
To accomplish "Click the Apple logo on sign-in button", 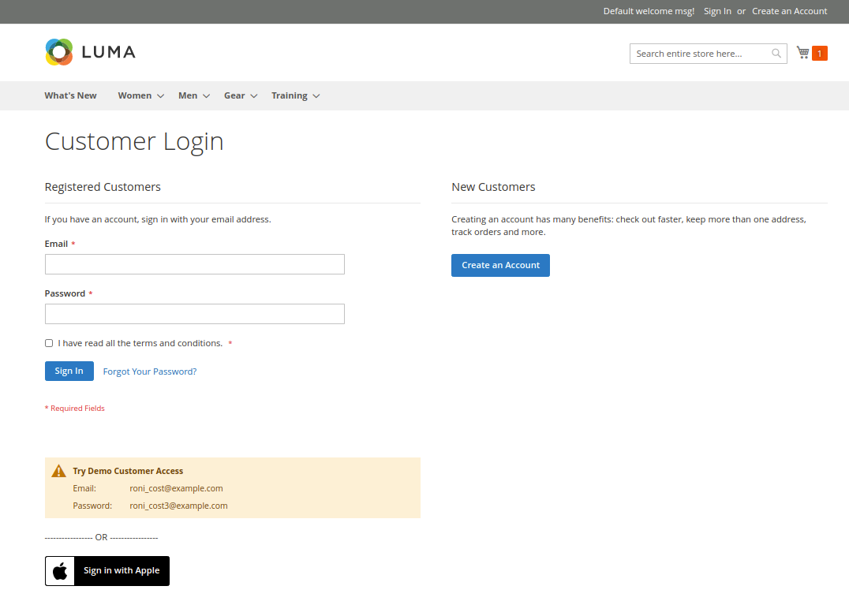I will click(59, 570).
